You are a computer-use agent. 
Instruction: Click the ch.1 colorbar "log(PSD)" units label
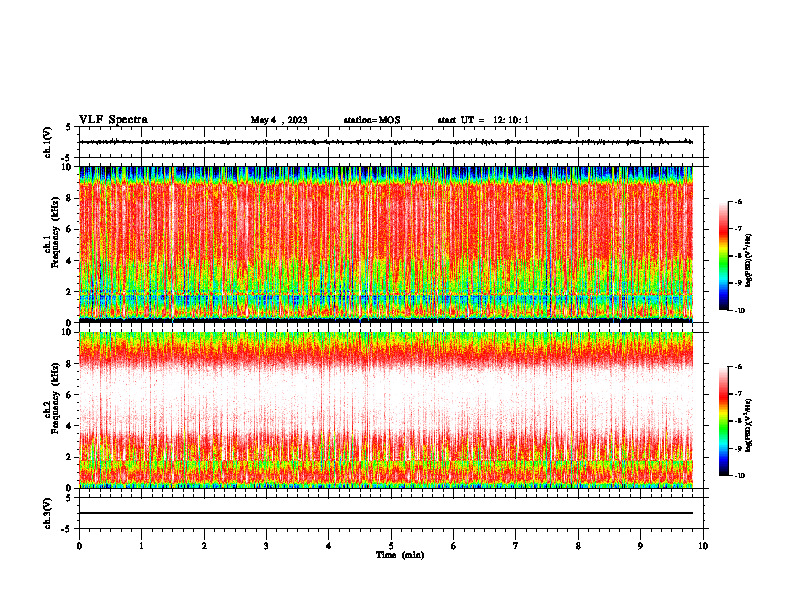[750, 261]
